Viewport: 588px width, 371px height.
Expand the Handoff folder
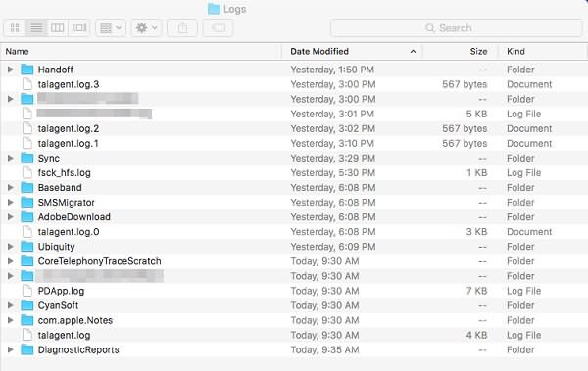11,70
